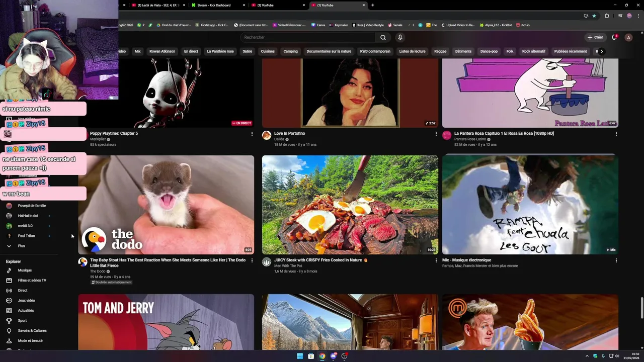644x362 pixels.
Task: Select the Cuisines chip
Action: pos(268,51)
